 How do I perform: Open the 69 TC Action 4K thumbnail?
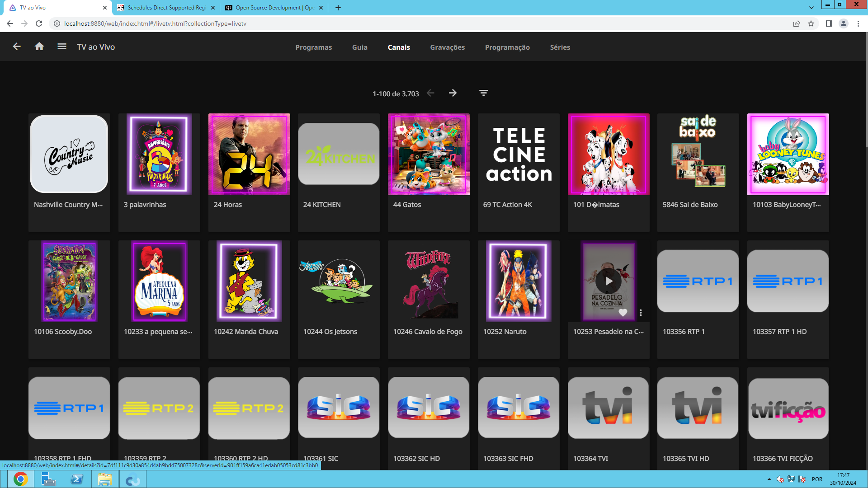(x=519, y=154)
